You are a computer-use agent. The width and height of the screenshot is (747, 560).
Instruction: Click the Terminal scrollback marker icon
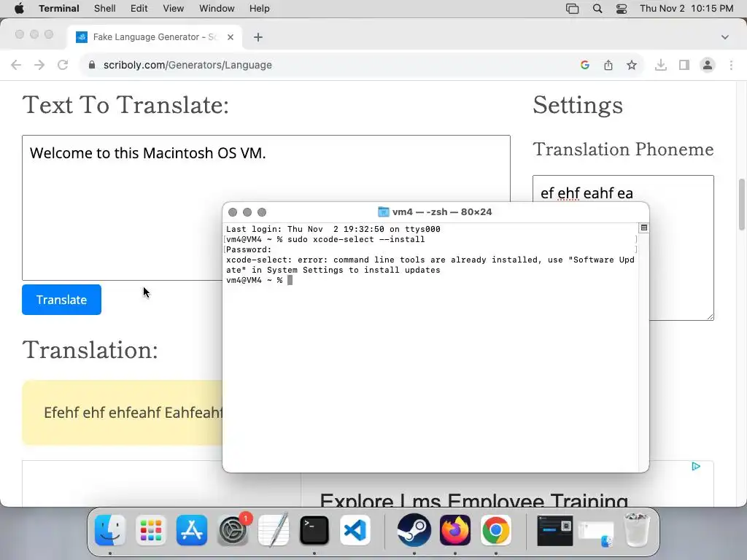point(643,227)
